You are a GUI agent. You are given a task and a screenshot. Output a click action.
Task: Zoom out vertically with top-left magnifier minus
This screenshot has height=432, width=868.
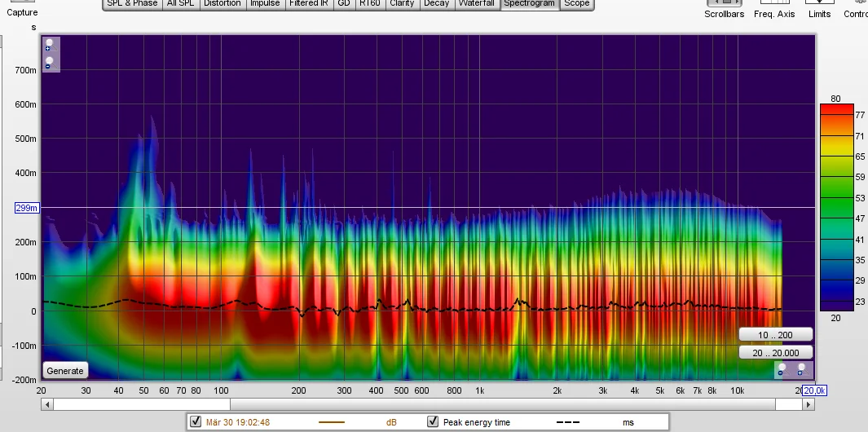point(50,63)
